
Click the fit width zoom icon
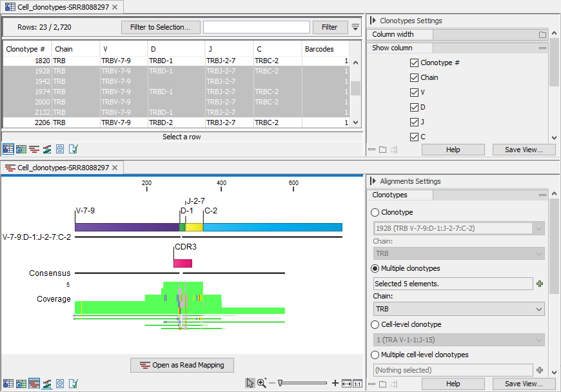coord(347,383)
